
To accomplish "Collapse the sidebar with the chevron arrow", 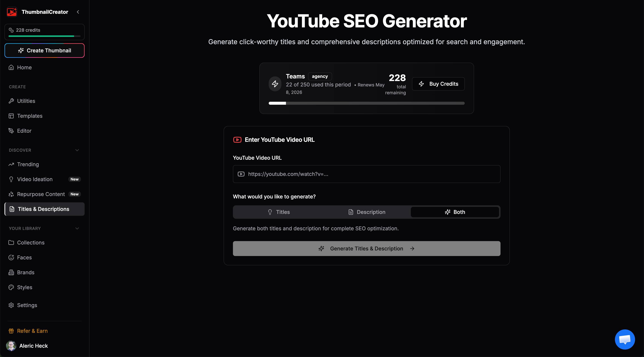I will [x=78, y=12].
